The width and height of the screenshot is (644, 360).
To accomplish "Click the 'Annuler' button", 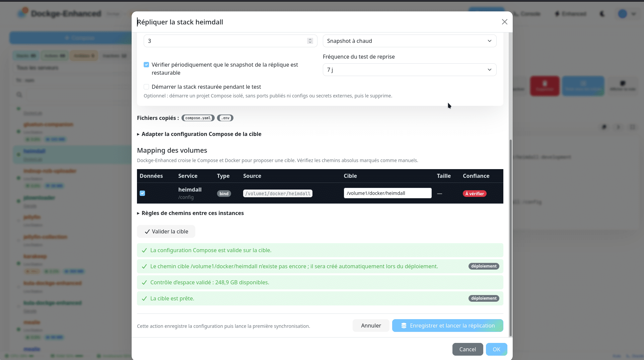I will (x=371, y=326).
